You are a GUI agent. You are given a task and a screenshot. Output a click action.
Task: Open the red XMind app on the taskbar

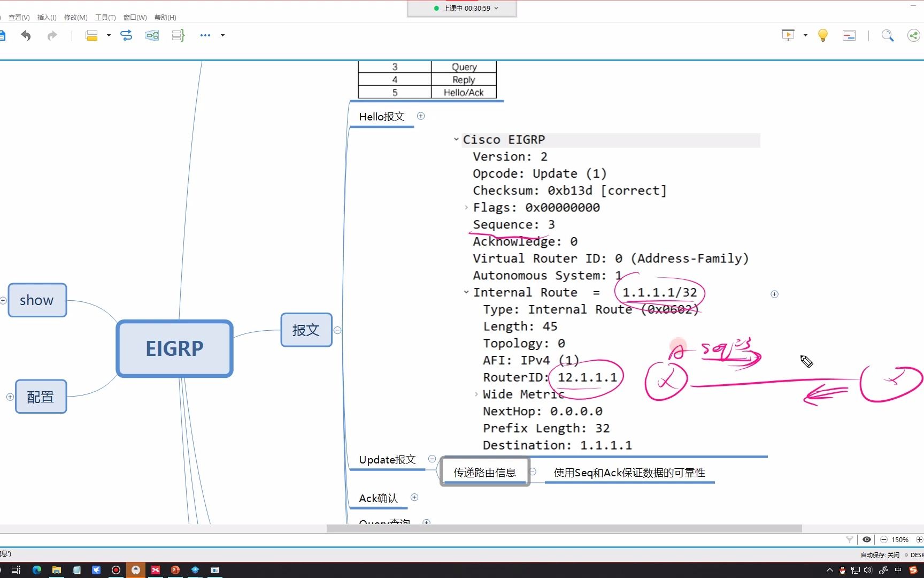point(155,570)
